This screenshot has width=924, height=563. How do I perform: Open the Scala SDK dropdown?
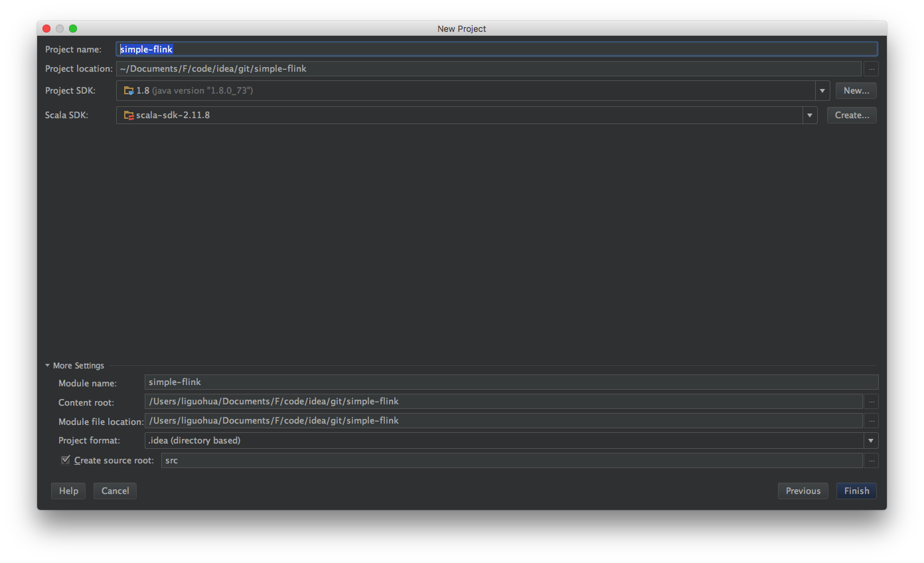810,115
